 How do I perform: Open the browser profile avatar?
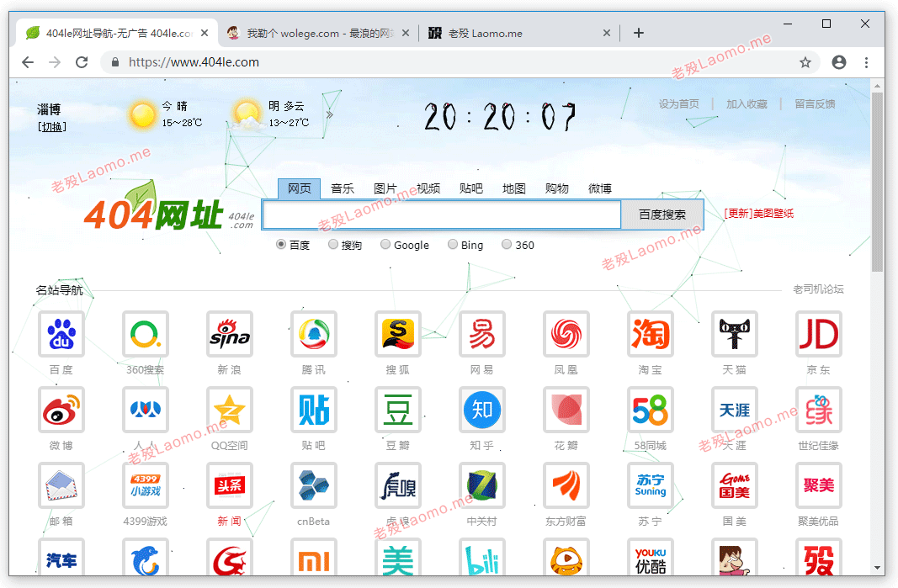839,62
